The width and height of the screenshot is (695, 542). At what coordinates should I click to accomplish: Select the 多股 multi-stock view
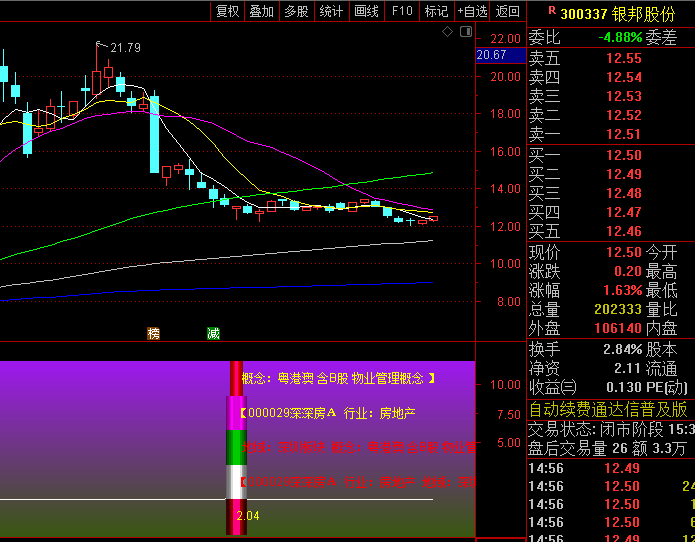click(297, 11)
